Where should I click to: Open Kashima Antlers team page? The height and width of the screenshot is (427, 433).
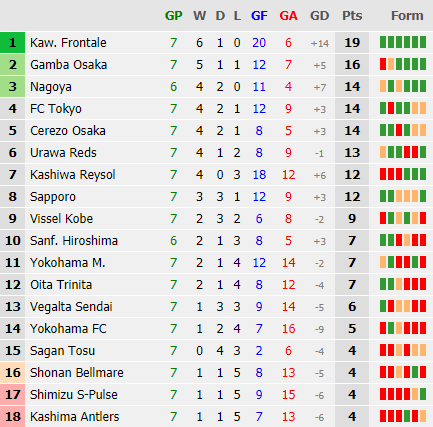(74, 417)
